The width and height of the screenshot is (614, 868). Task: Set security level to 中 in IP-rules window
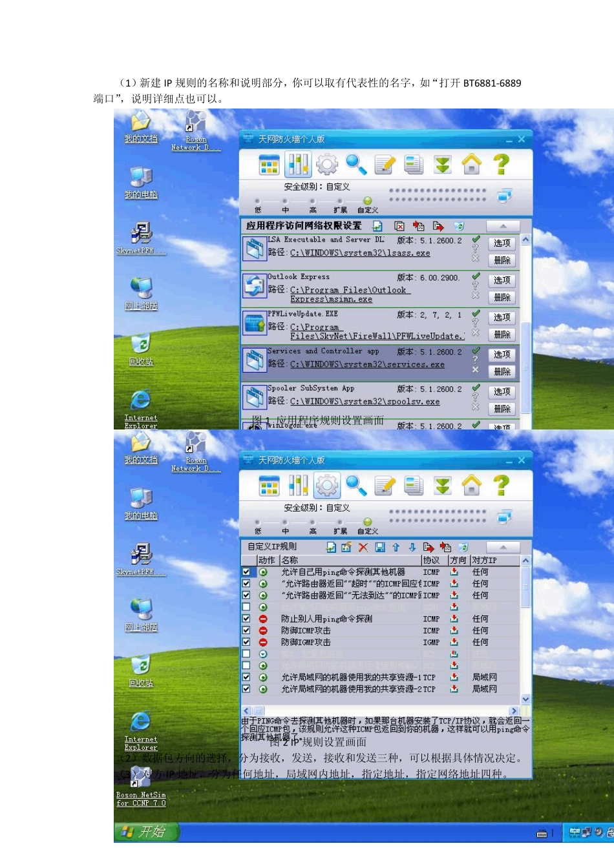click(x=285, y=522)
